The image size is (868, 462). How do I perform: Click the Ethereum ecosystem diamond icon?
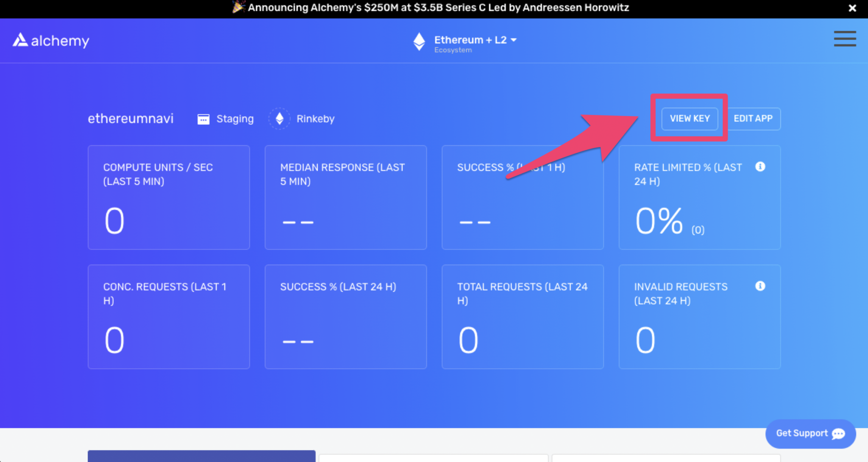(x=419, y=42)
